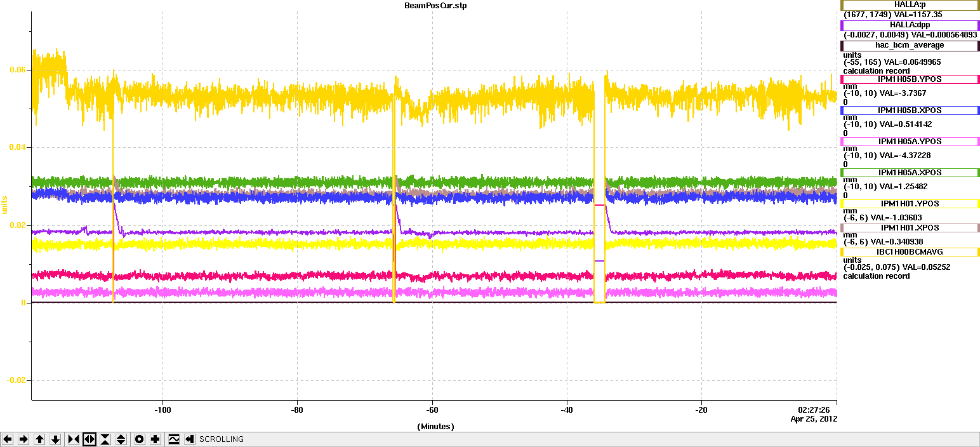The image size is (980, 447).
Task: Click the vertical 'units' y-axis label
Action: (x=4, y=204)
